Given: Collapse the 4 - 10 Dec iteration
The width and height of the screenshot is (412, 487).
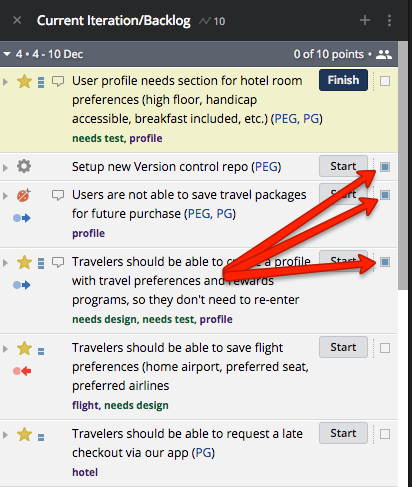Looking at the screenshot, I should pyautogui.click(x=7, y=54).
